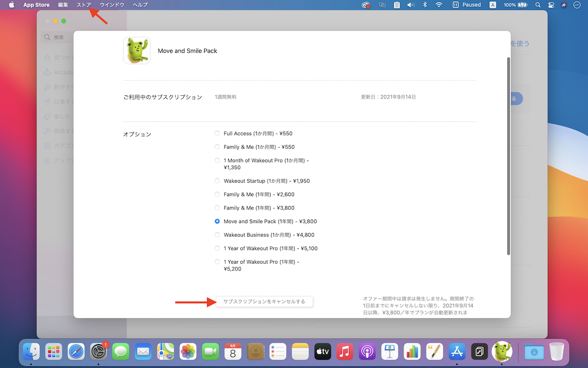Open the ヘルプ menu

140,5
